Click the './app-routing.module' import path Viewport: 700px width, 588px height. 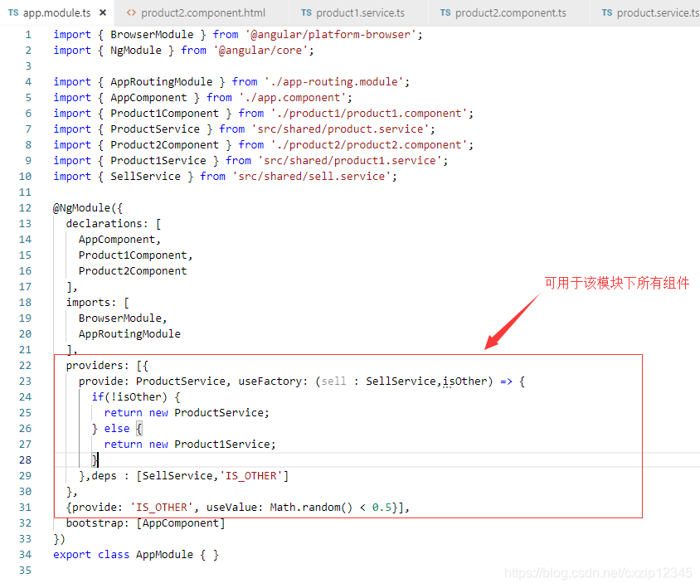tap(334, 82)
